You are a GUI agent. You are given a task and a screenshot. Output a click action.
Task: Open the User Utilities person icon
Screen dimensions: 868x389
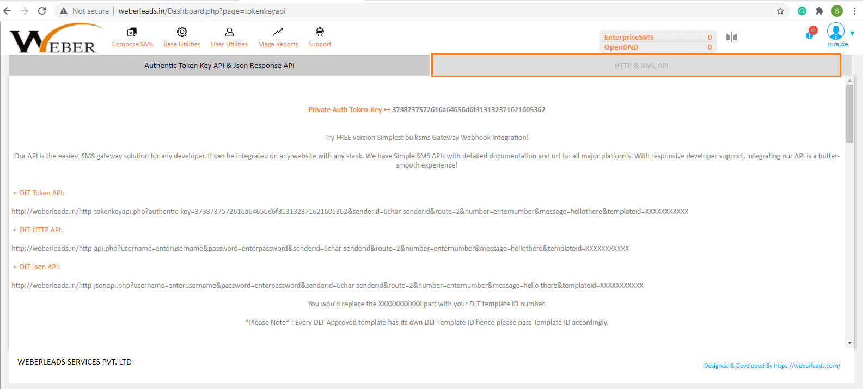(x=229, y=32)
